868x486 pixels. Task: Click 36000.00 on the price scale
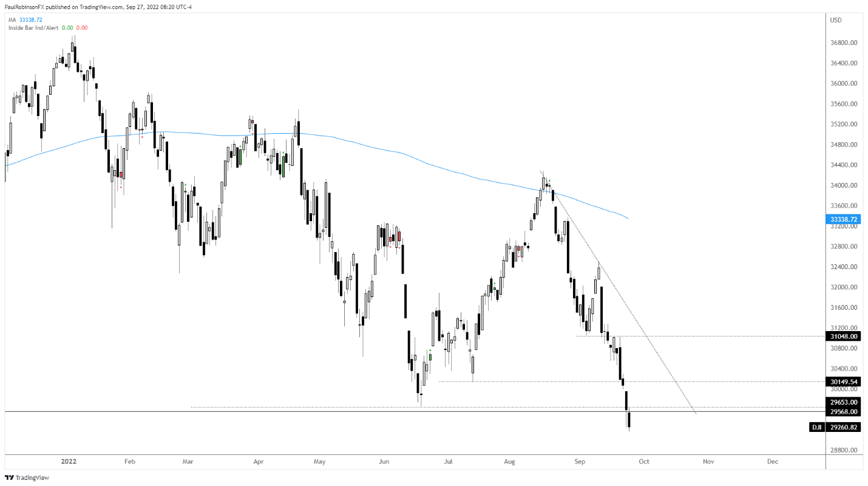pos(844,84)
